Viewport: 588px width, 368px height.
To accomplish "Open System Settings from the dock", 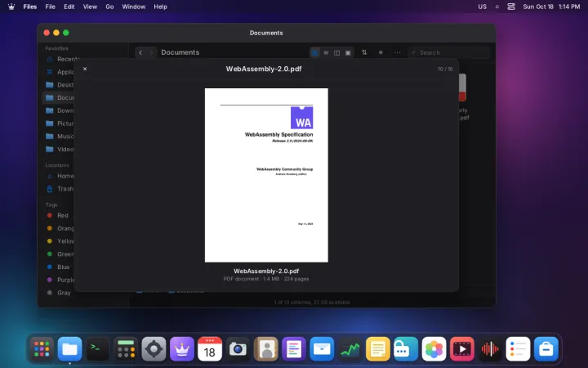I will click(154, 349).
